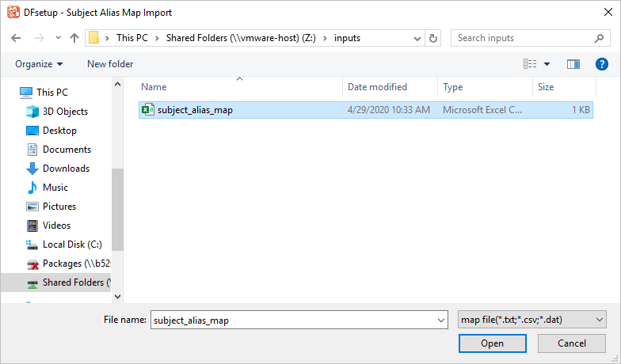Click the Back navigation arrow
This screenshot has height=364, width=621.
(x=17, y=38)
